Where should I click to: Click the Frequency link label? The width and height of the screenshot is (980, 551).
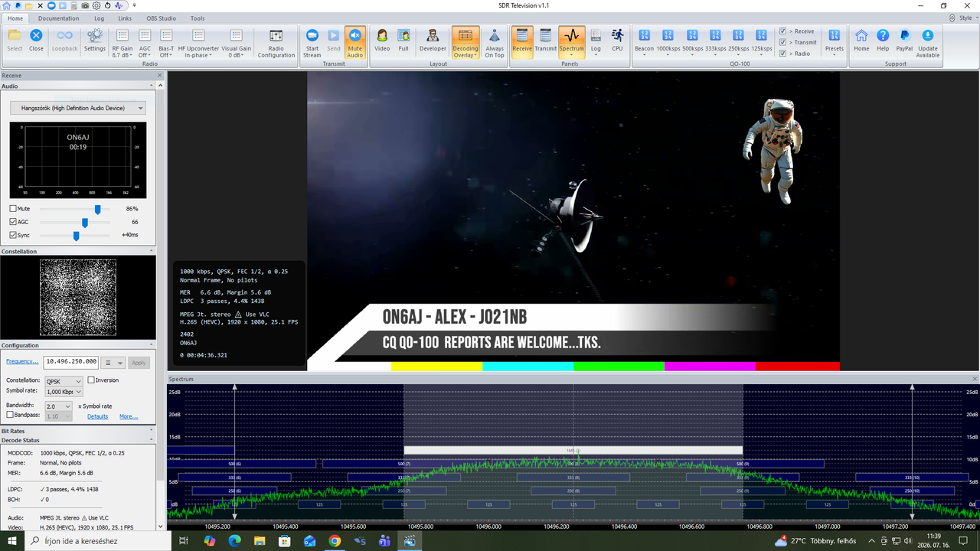22,361
